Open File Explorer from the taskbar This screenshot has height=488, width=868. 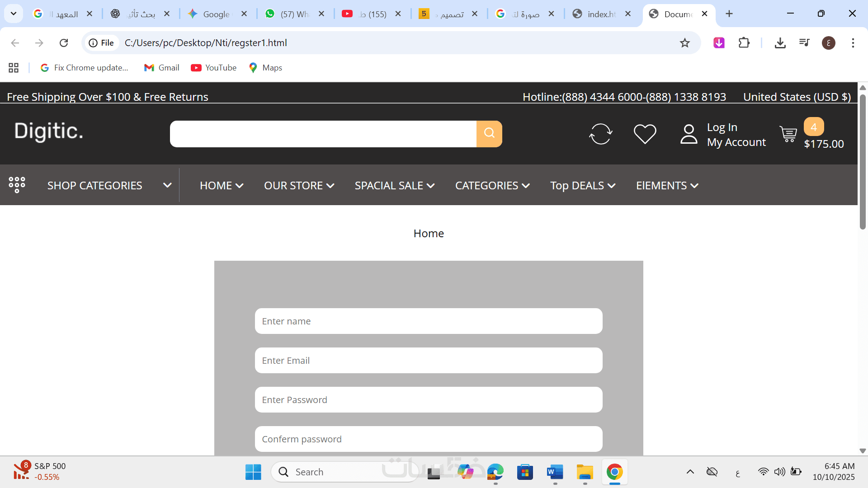click(x=585, y=472)
